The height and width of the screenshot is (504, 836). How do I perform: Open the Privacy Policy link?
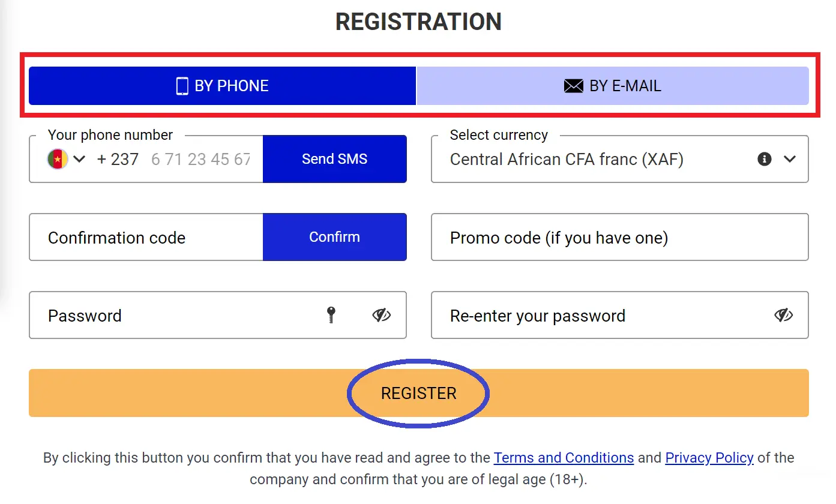(709, 458)
